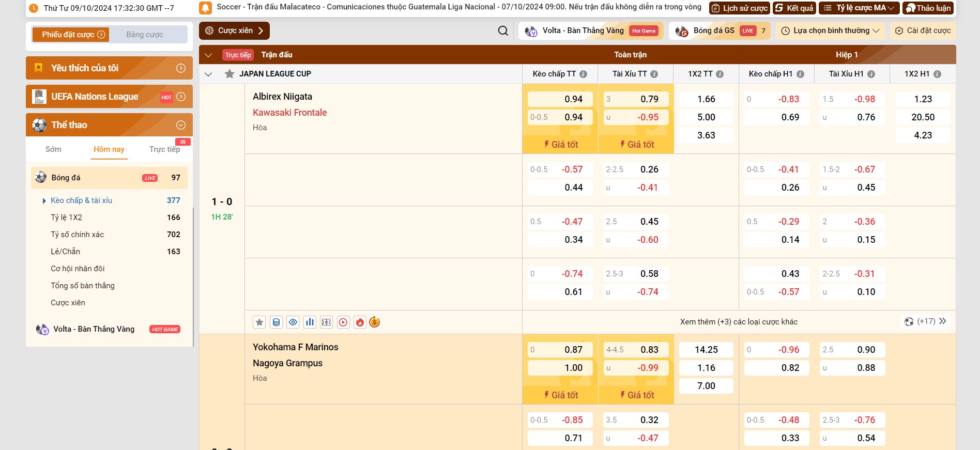Click the notification bell icon in top bar
Screen dimensions: 980x450
click(x=205, y=8)
